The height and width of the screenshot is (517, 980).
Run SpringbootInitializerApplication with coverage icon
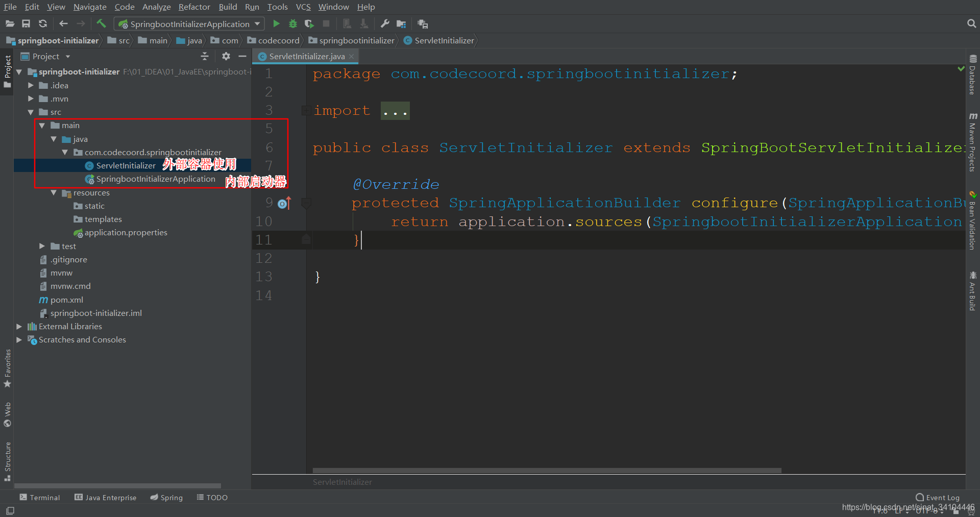click(x=308, y=23)
